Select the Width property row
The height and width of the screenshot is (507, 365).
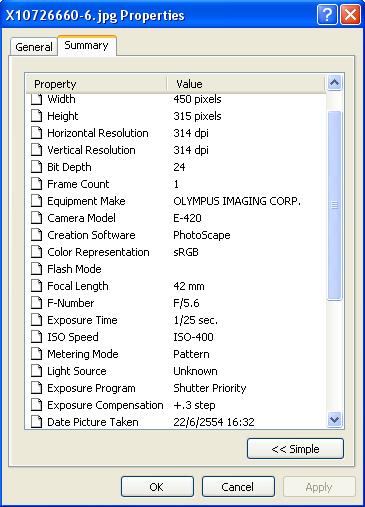(x=176, y=99)
